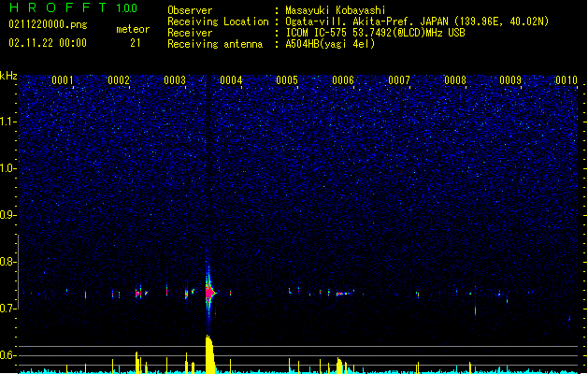Click the 0.9 frequency axis label
The image size is (588, 374).
pos(8,215)
